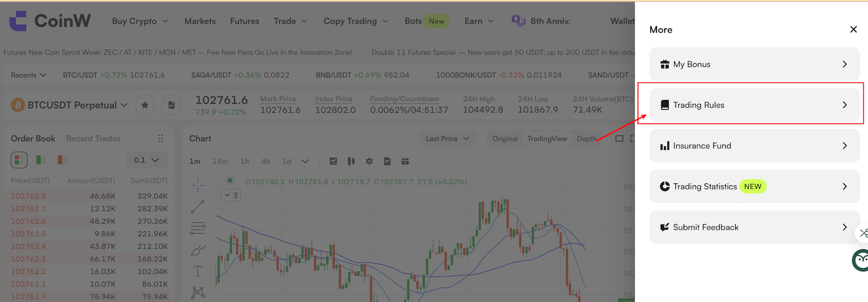This screenshot has height=302, width=868.
Task: Open chart settings gear icon
Action: (369, 161)
